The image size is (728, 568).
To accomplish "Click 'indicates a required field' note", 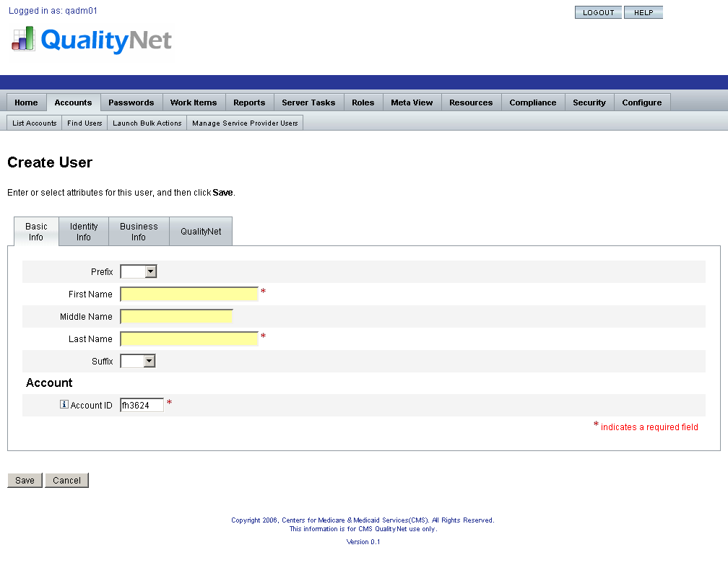I will (x=649, y=427).
